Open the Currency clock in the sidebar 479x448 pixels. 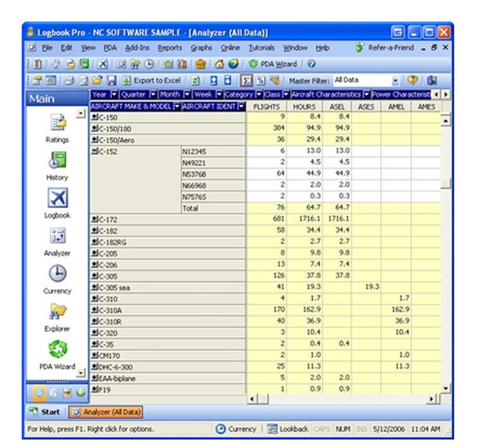tap(57, 273)
